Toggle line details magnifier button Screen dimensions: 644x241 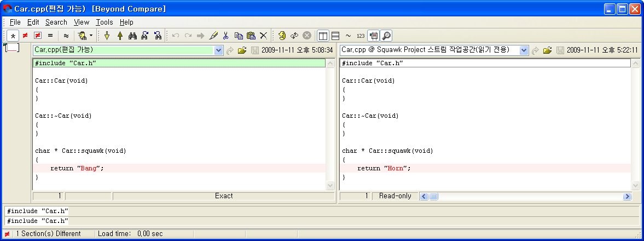tap(386, 36)
